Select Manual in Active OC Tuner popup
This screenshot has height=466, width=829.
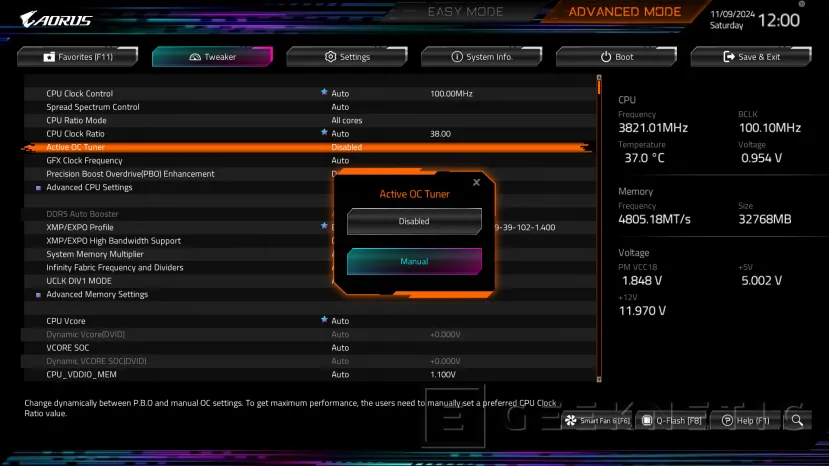click(414, 261)
